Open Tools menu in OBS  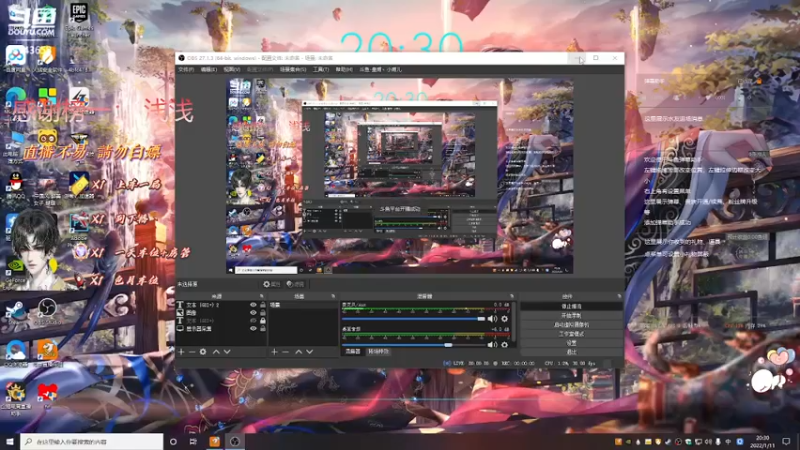(321, 69)
